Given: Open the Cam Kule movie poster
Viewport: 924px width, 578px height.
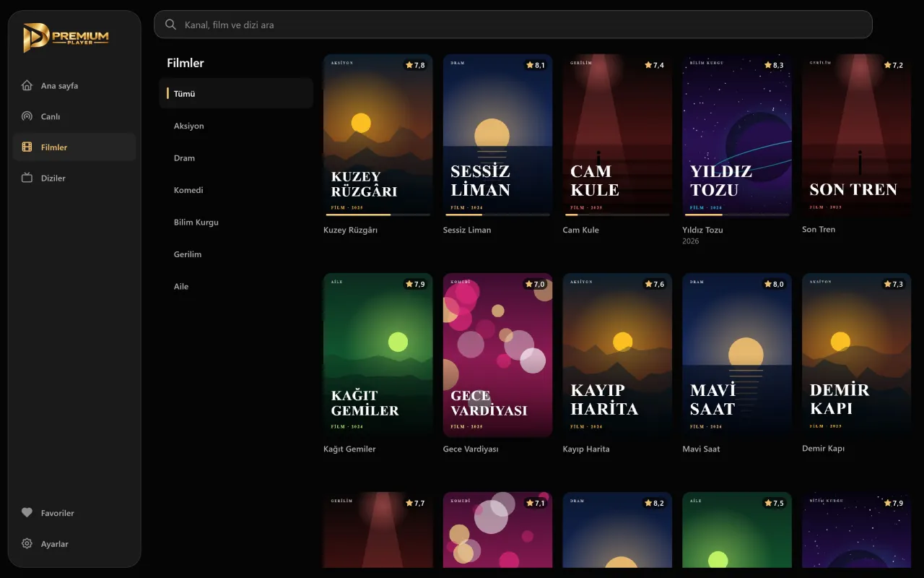Looking at the screenshot, I should (x=617, y=137).
